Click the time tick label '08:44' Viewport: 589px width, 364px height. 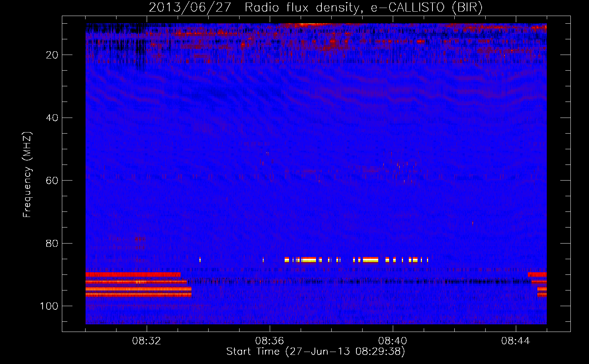point(515,341)
